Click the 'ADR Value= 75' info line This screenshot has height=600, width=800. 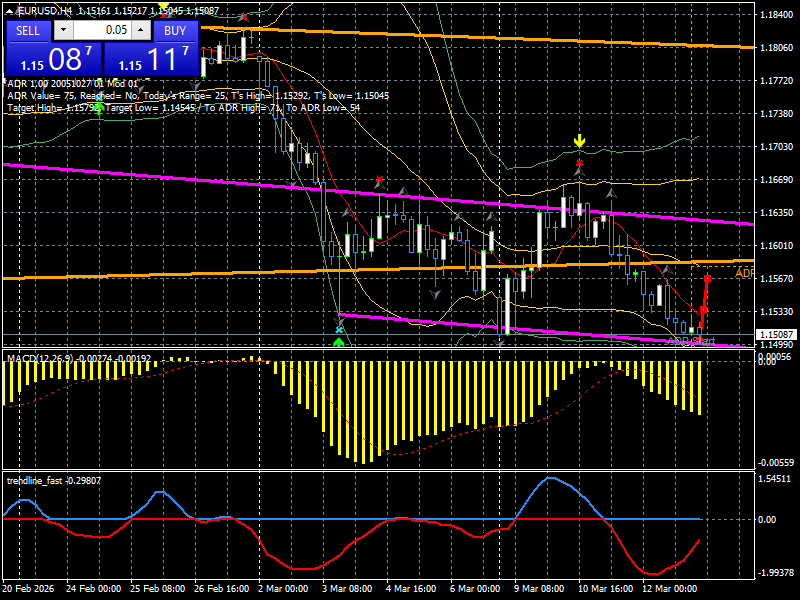tap(198, 96)
